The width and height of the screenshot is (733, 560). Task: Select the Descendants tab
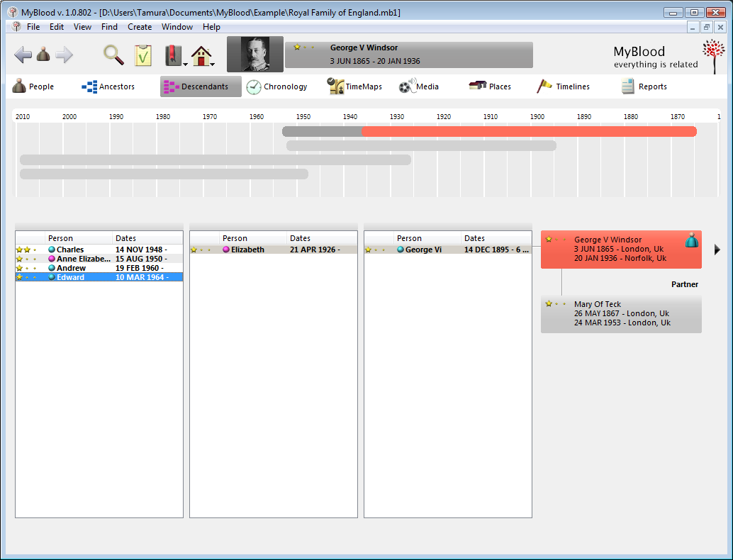click(x=201, y=86)
